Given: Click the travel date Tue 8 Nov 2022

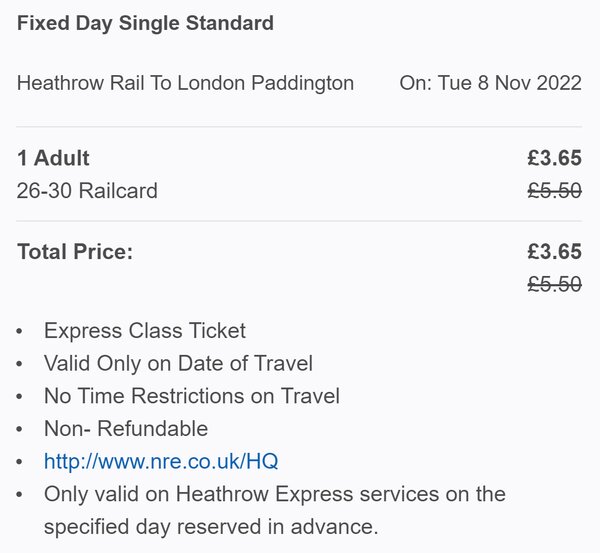Looking at the screenshot, I should [x=510, y=83].
